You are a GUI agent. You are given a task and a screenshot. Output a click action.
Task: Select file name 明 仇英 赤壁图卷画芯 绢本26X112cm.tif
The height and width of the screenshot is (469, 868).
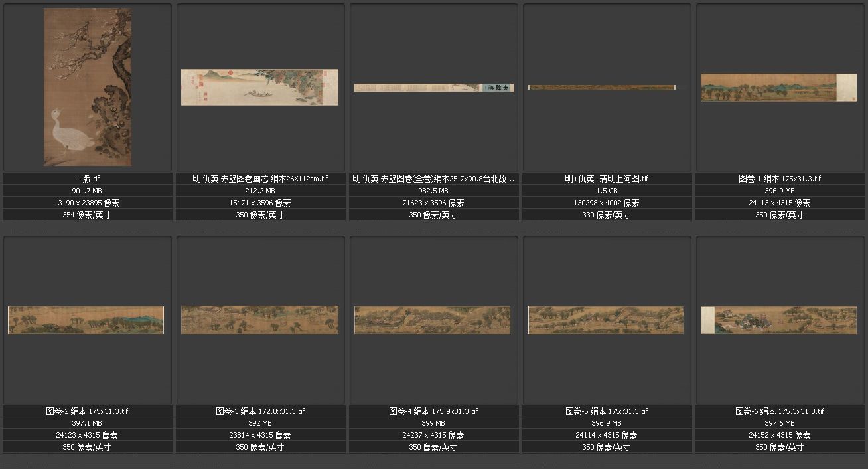tap(260, 179)
